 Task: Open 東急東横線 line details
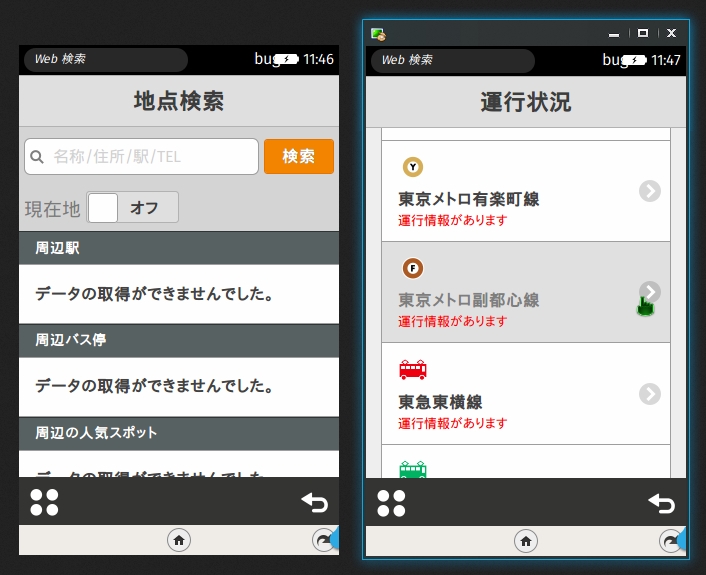(x=526, y=394)
